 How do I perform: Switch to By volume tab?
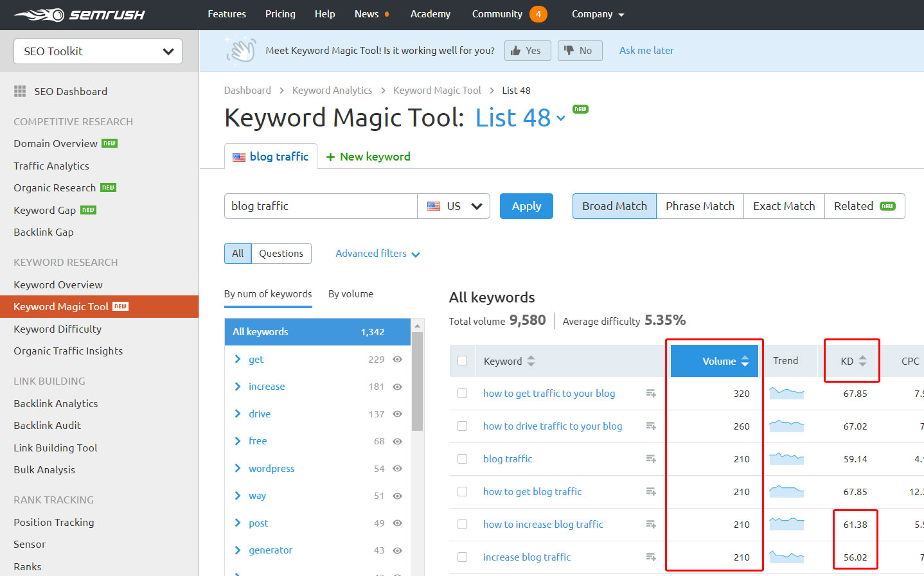[x=351, y=294]
